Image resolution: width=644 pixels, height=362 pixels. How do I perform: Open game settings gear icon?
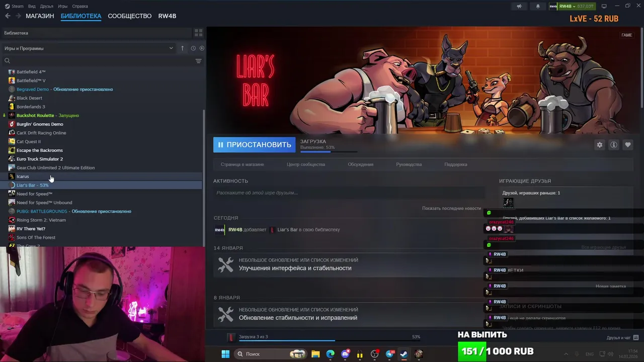pos(599,145)
